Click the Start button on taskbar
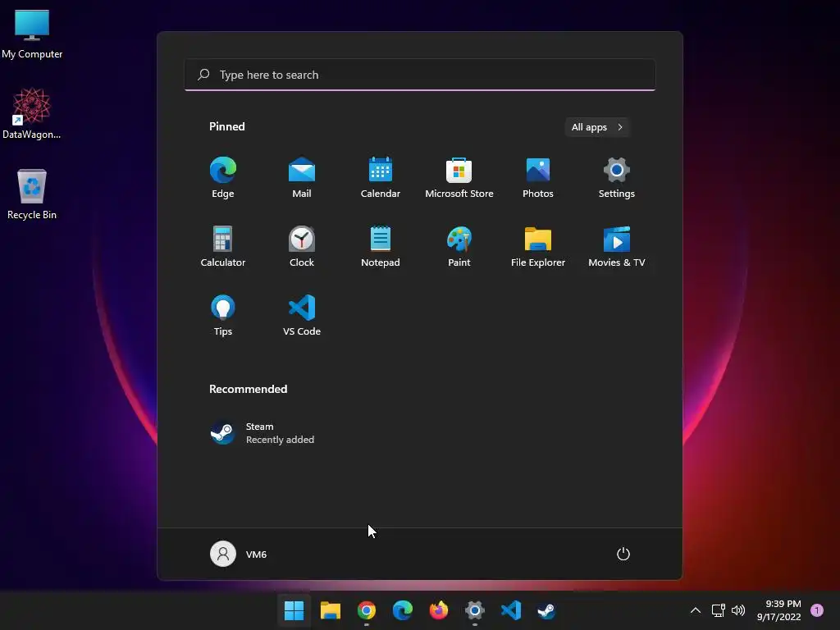 pyautogui.click(x=294, y=610)
